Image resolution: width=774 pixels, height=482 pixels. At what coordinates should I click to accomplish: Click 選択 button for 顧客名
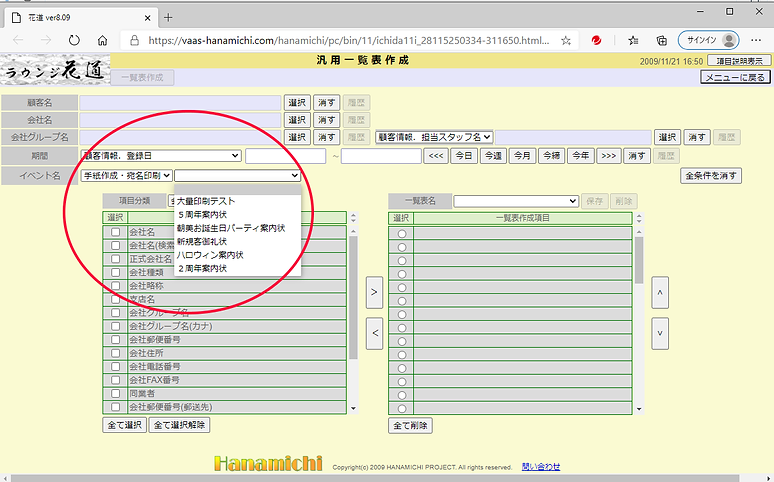(x=297, y=103)
